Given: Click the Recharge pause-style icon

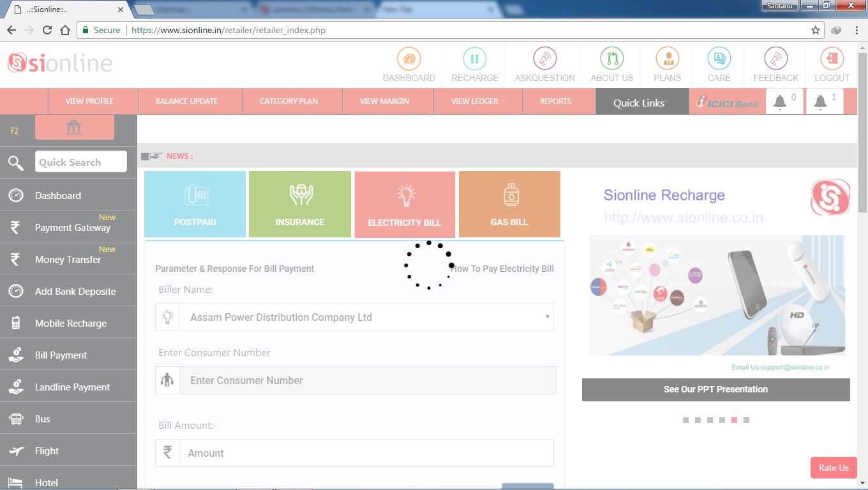Looking at the screenshot, I should pyautogui.click(x=474, y=59).
